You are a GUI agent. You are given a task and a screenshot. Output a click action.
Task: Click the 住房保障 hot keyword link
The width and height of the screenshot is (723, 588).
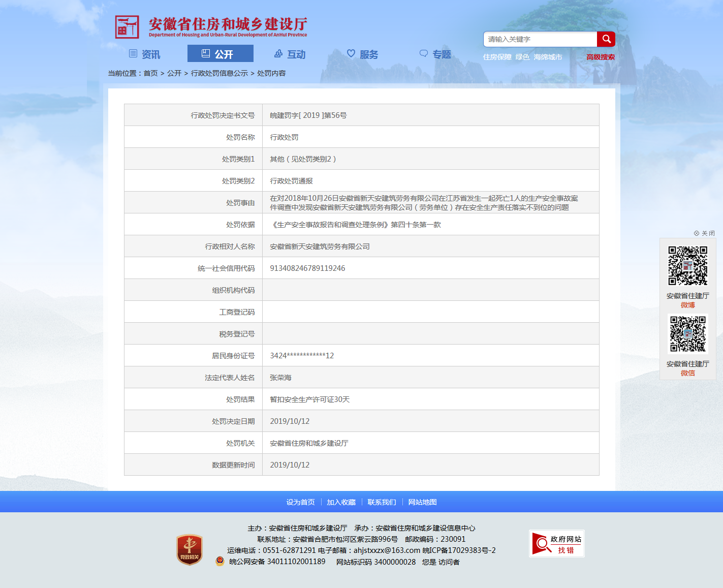497,57
